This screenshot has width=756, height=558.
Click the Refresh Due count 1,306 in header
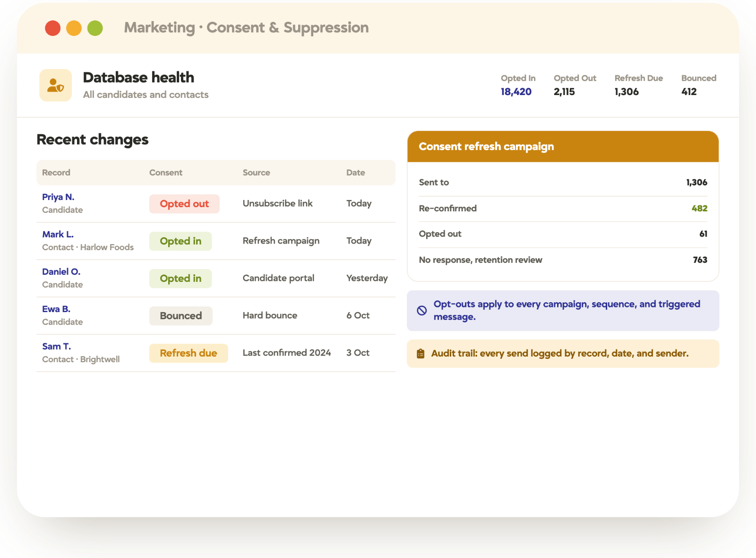click(x=627, y=92)
